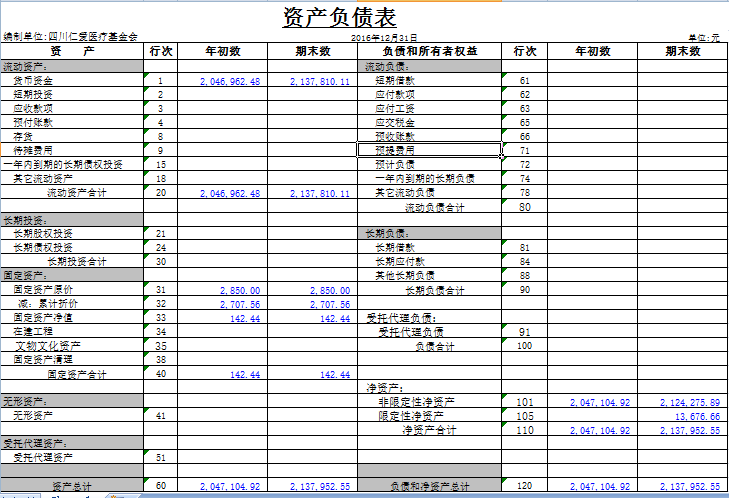729x498 pixels.
Task: Select the 货币资金 opening balance cell
Action: click(x=230, y=81)
